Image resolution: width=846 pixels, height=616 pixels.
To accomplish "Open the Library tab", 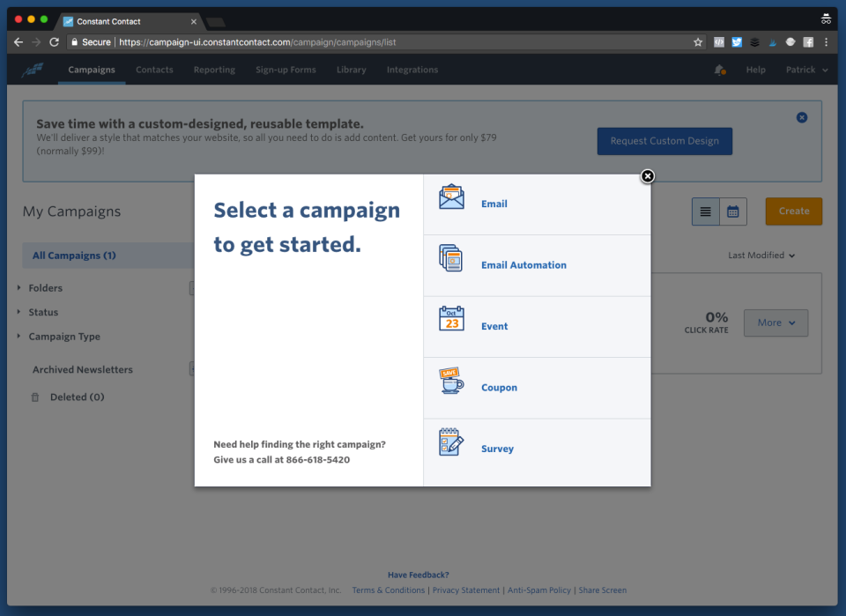I will click(x=352, y=70).
